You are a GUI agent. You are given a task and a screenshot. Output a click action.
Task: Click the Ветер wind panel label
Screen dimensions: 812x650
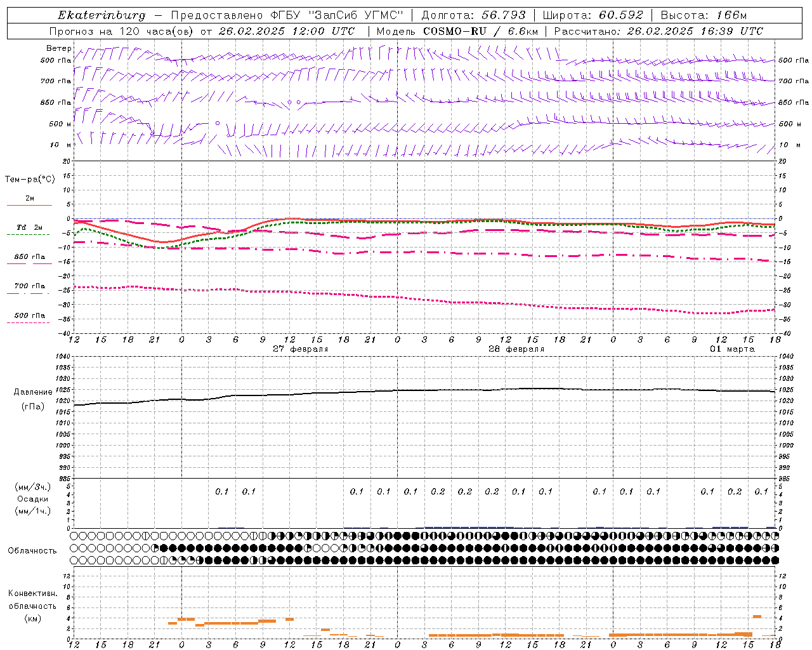click(58, 48)
